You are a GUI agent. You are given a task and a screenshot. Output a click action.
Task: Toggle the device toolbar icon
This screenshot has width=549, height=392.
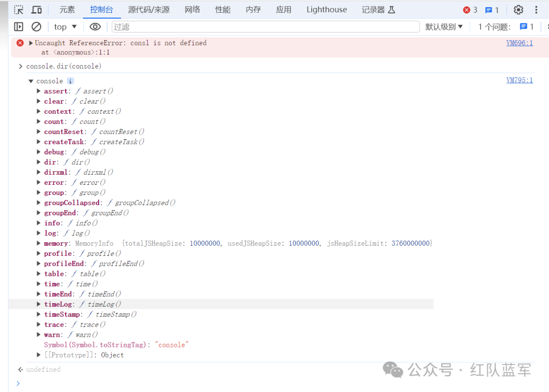point(37,10)
